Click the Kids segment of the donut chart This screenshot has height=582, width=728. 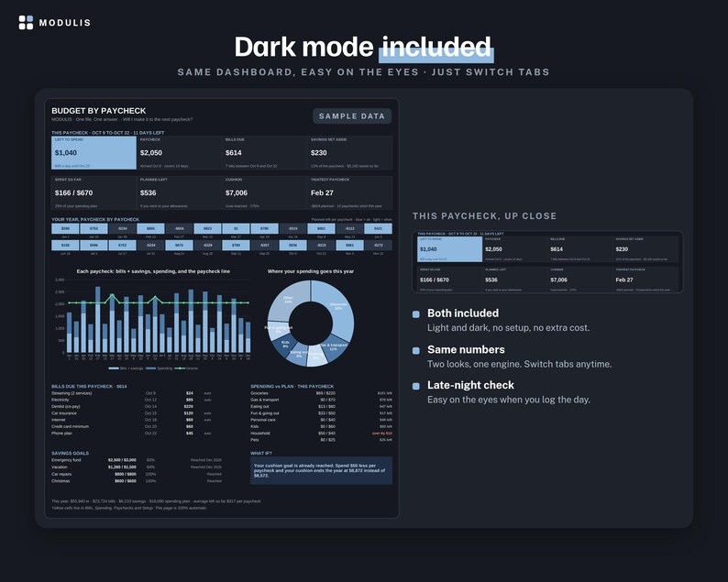pos(284,346)
